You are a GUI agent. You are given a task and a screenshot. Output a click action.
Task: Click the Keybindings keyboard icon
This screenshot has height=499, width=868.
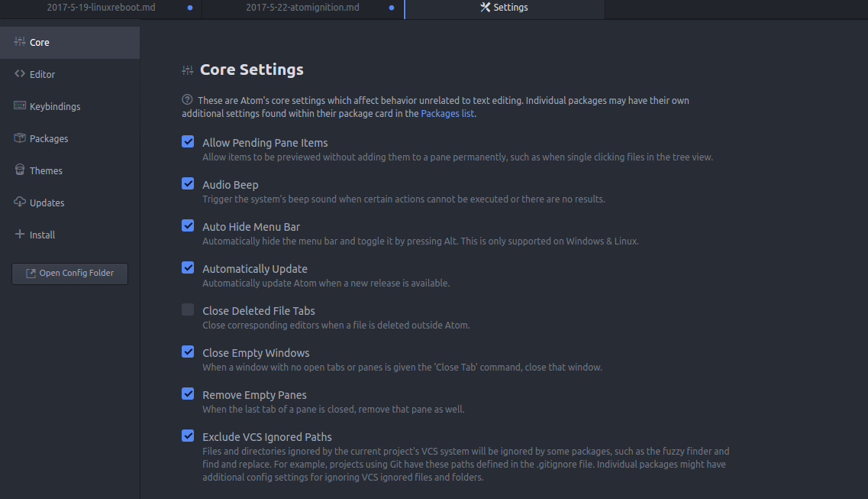click(20, 105)
